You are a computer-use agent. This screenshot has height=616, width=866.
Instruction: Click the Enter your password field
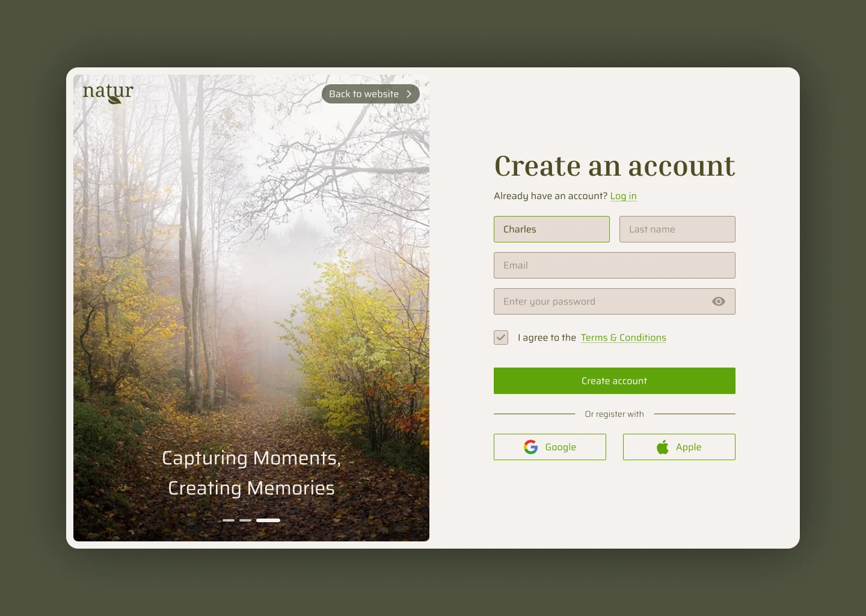tap(615, 301)
